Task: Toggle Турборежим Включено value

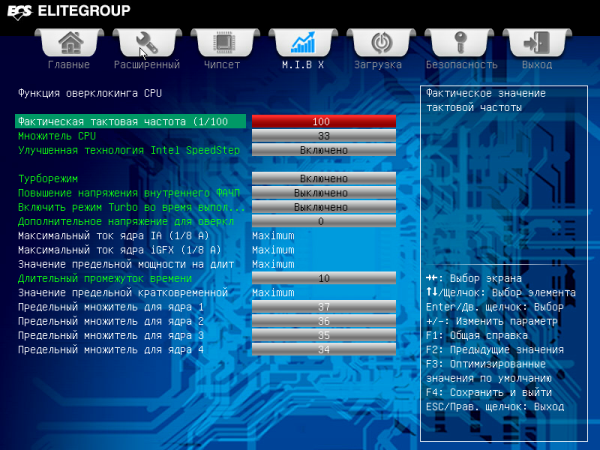Action: pos(324,178)
